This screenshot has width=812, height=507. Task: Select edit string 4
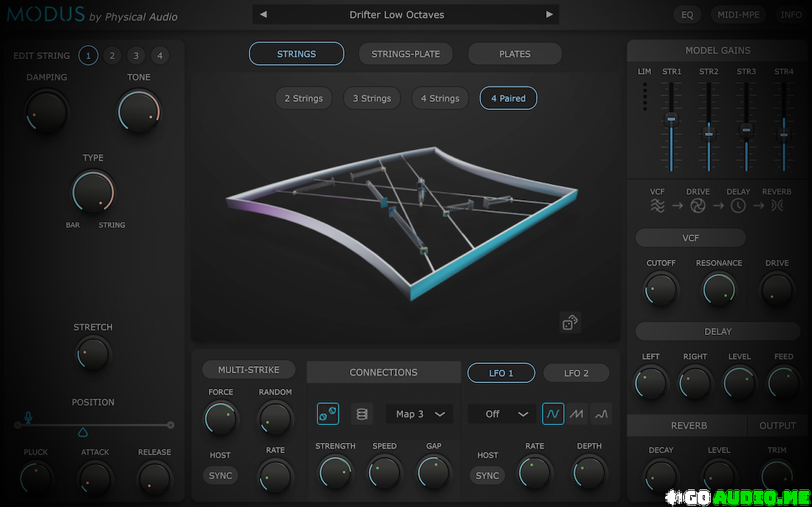pos(160,55)
